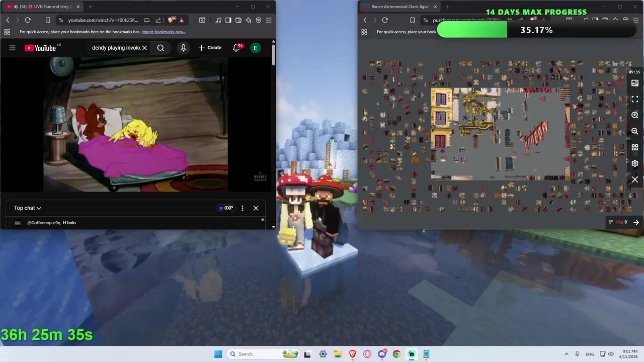Expand the Top chat dropdown

pyautogui.click(x=28, y=208)
